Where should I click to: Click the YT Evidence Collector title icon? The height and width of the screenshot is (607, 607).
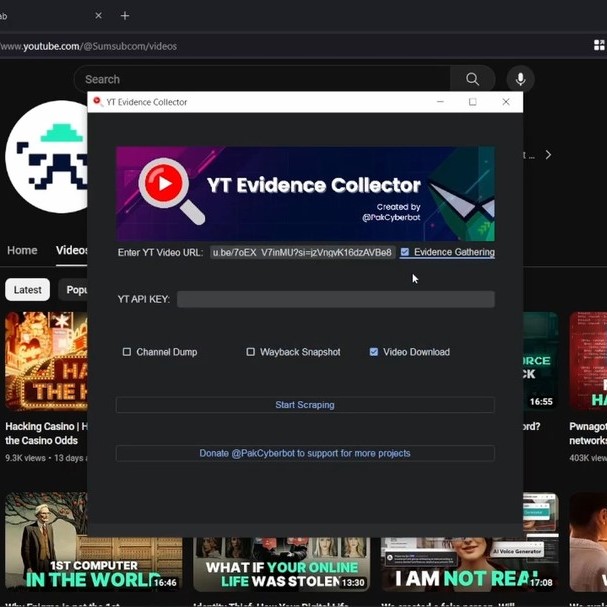click(x=98, y=102)
